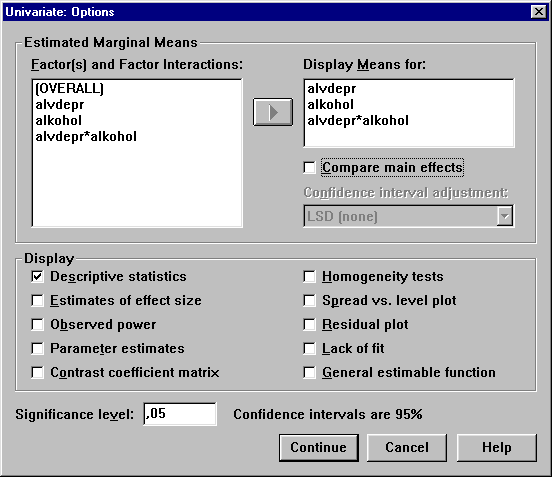Select alkohol in Display Means list

(331, 105)
